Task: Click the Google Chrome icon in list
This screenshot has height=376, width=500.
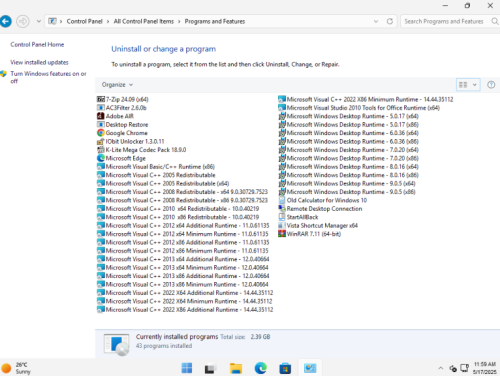Action: 101,133
